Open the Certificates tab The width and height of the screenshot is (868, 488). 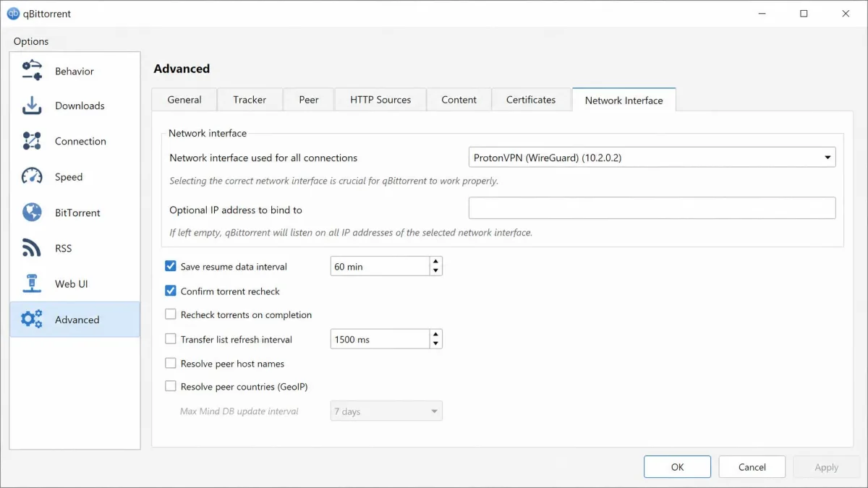[531, 100]
